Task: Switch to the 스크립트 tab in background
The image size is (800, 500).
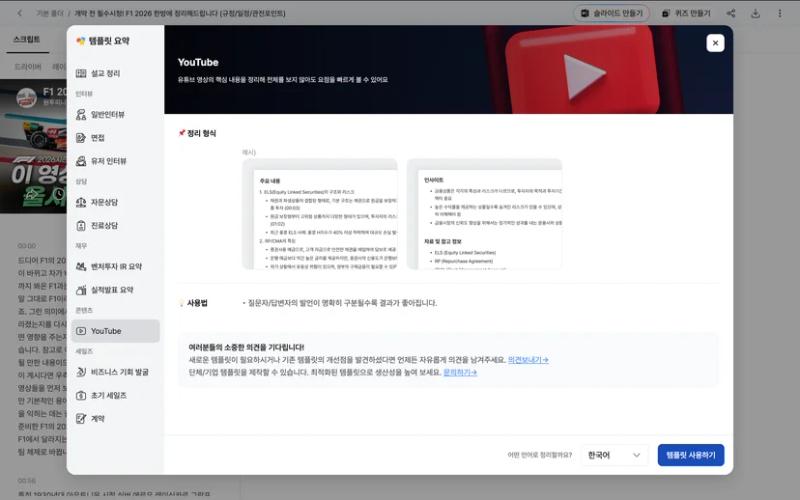Action: coord(27,40)
